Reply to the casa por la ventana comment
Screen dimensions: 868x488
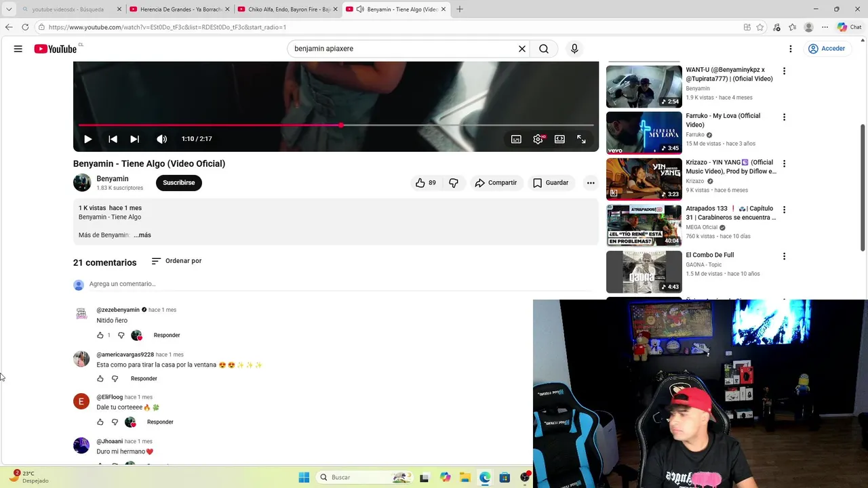point(144,379)
